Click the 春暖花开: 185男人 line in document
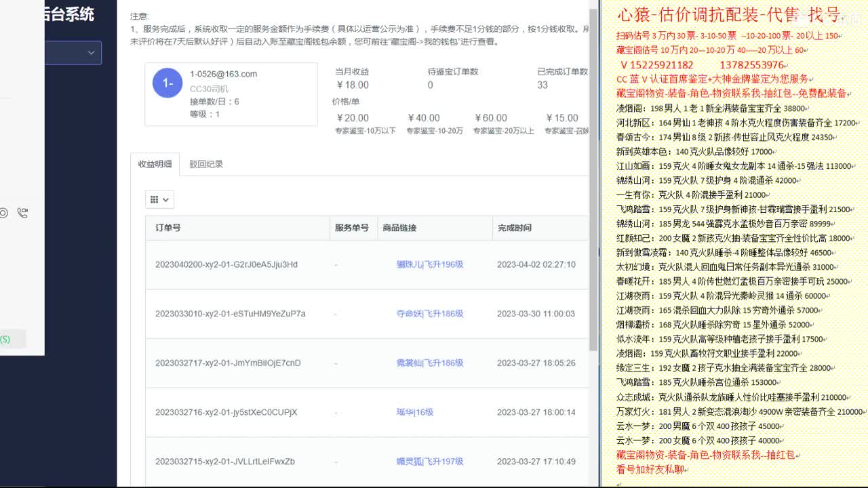Viewport: 868px width, 488px height. coord(734,281)
